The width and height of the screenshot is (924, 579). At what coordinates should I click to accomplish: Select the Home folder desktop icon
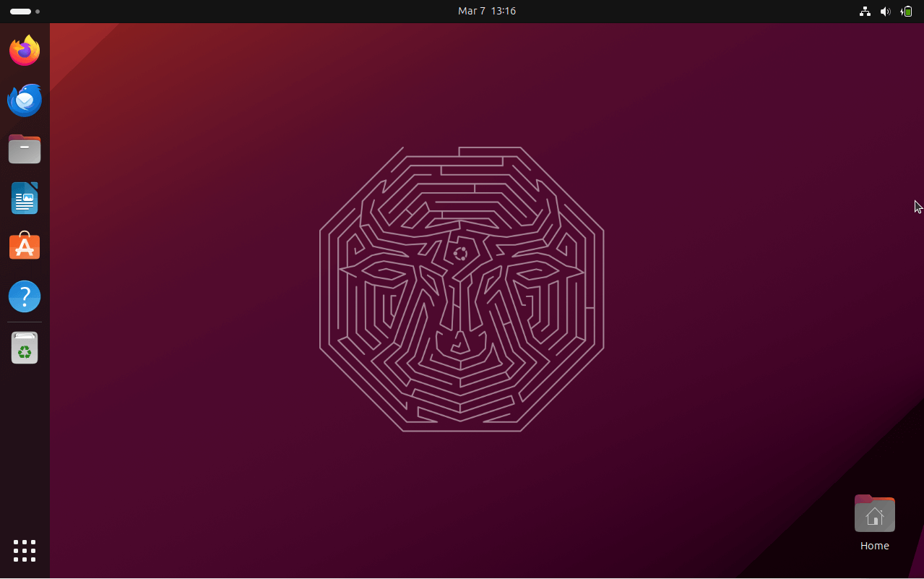[x=874, y=513]
